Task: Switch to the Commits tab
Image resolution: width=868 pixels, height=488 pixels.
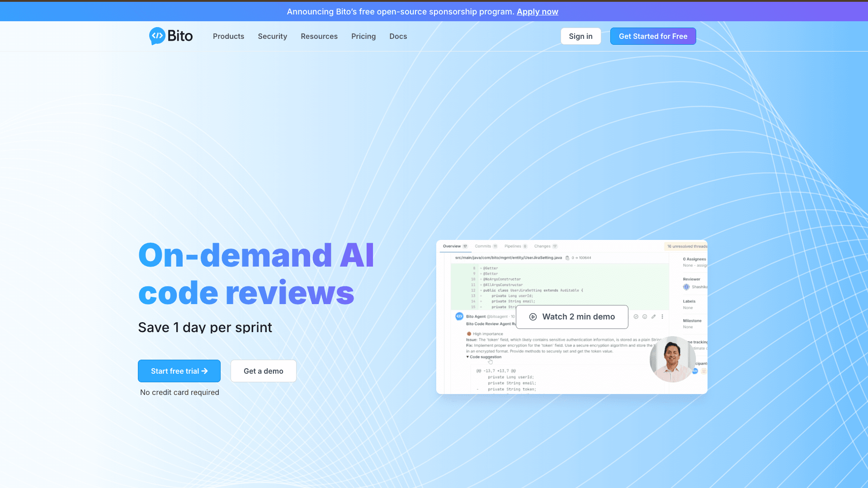Action: point(483,246)
